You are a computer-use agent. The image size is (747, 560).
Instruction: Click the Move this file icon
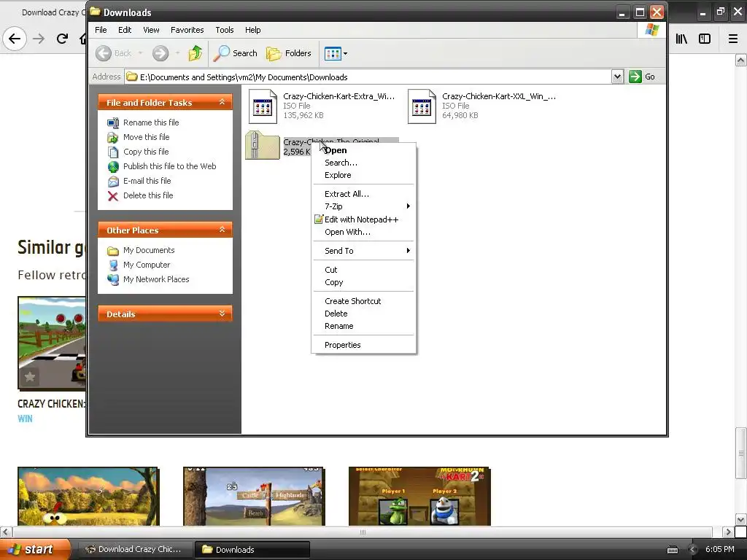[113, 138]
